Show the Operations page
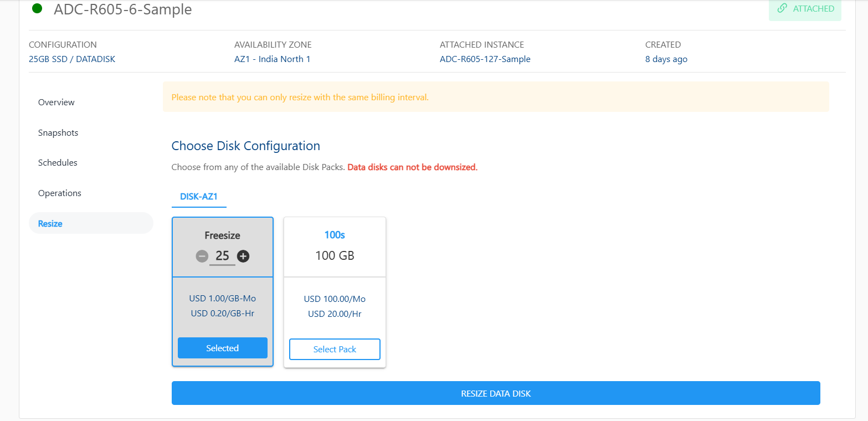Image resolution: width=868 pixels, height=421 pixels. 59,193
